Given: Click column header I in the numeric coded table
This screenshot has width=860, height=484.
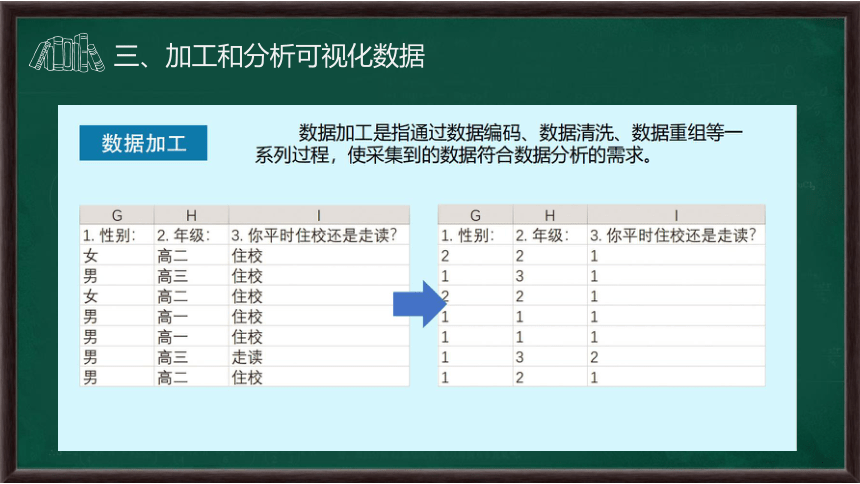Looking at the screenshot, I should (676, 215).
